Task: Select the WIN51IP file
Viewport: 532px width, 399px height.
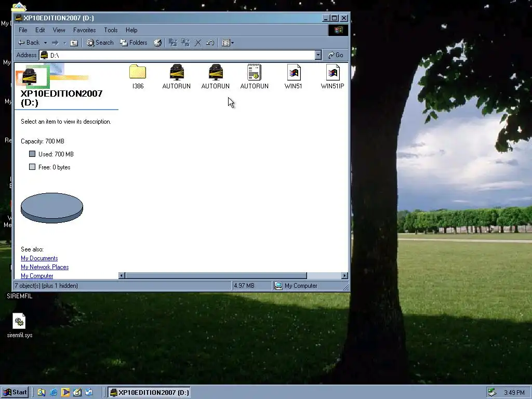Action: point(332,77)
